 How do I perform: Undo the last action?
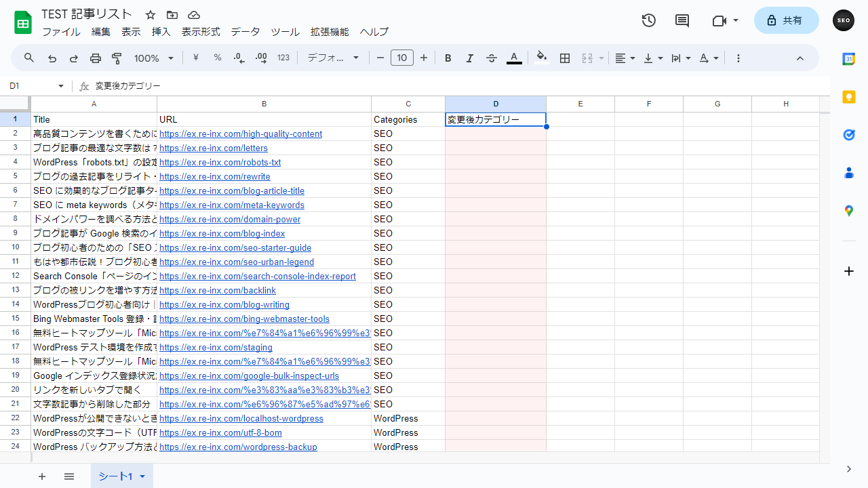tap(52, 58)
